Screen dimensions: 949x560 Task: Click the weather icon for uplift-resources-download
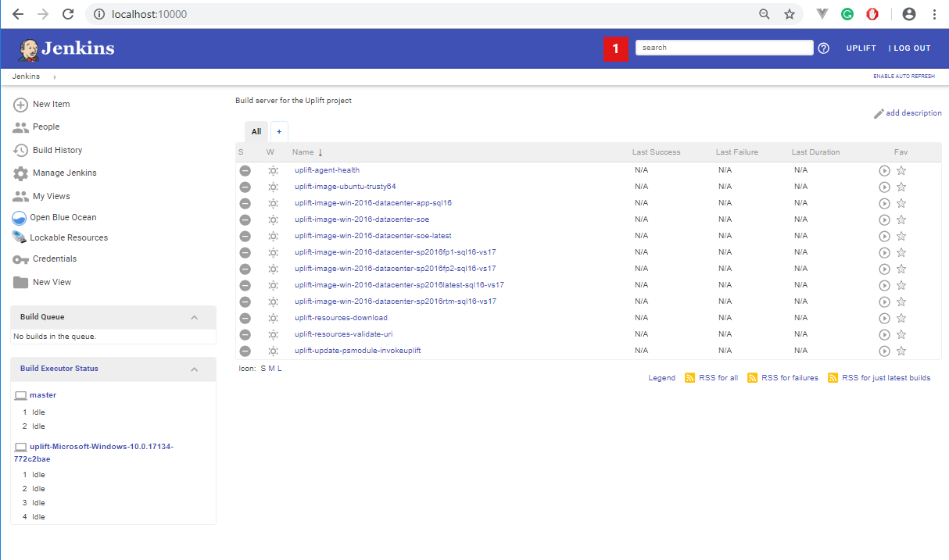pos(273,318)
